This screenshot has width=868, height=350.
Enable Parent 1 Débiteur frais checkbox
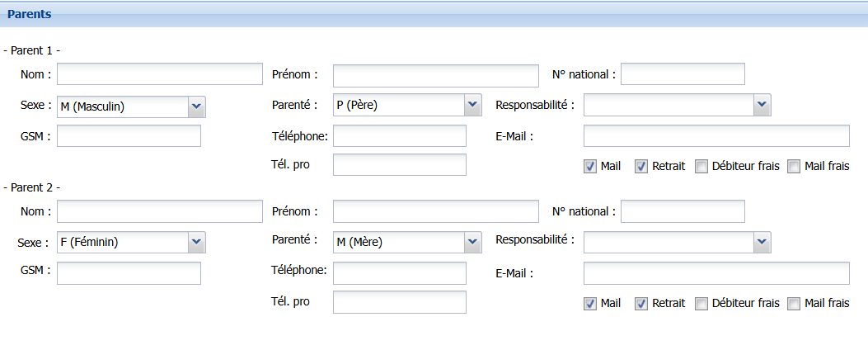click(701, 167)
